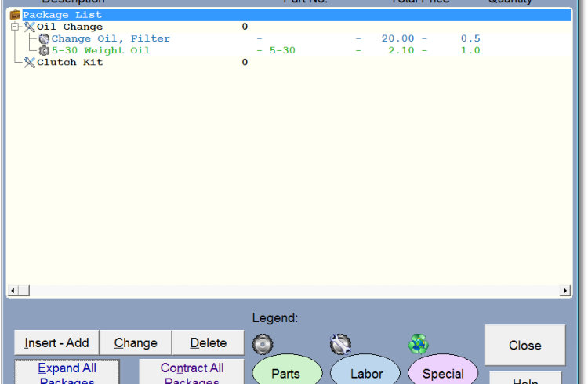Select the Clutch Kit package
Image resolution: width=588 pixels, height=384 pixels.
[70, 62]
